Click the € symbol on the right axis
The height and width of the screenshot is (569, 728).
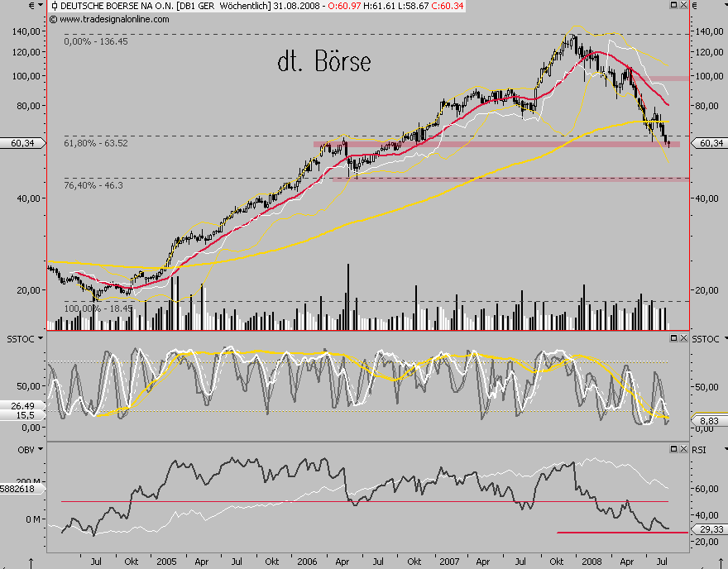[695, 6]
